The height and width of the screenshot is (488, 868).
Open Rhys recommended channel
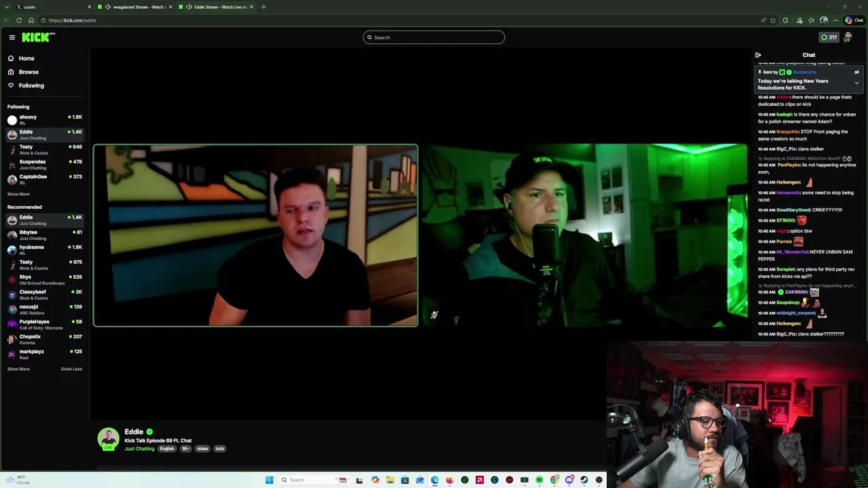[45, 279]
